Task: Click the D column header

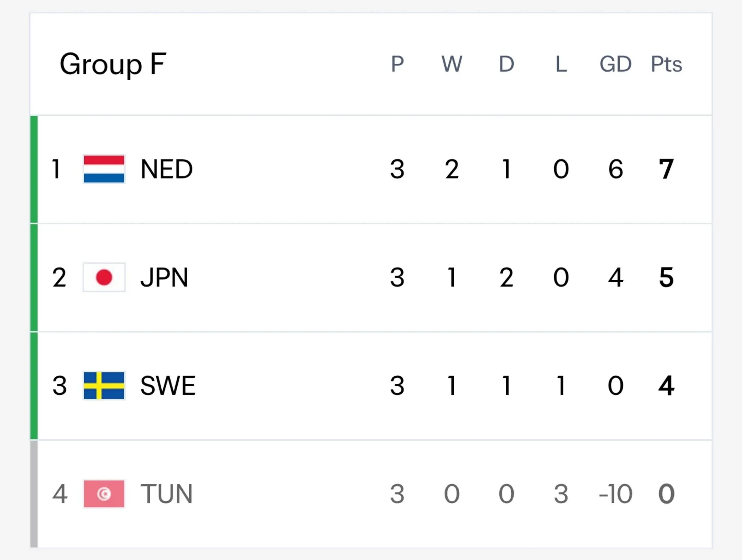Action: click(506, 64)
